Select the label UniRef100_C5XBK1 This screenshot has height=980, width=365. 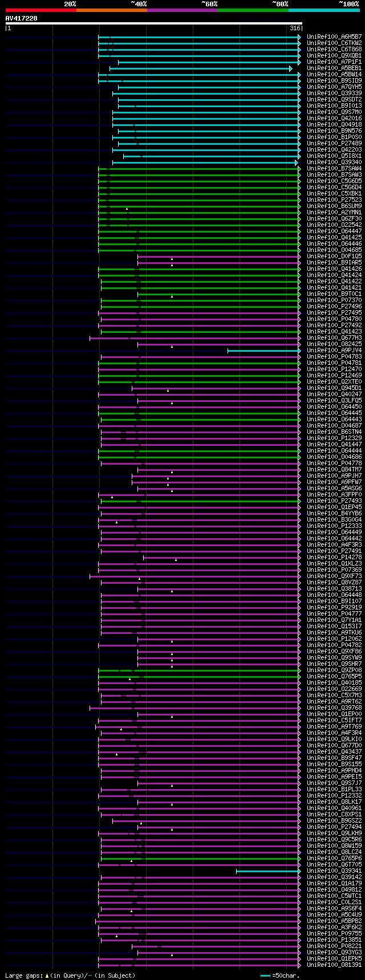coord(334,193)
